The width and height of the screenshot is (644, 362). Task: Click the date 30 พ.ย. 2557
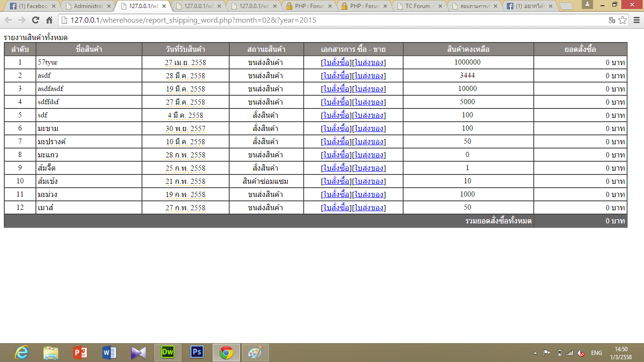[185, 129]
